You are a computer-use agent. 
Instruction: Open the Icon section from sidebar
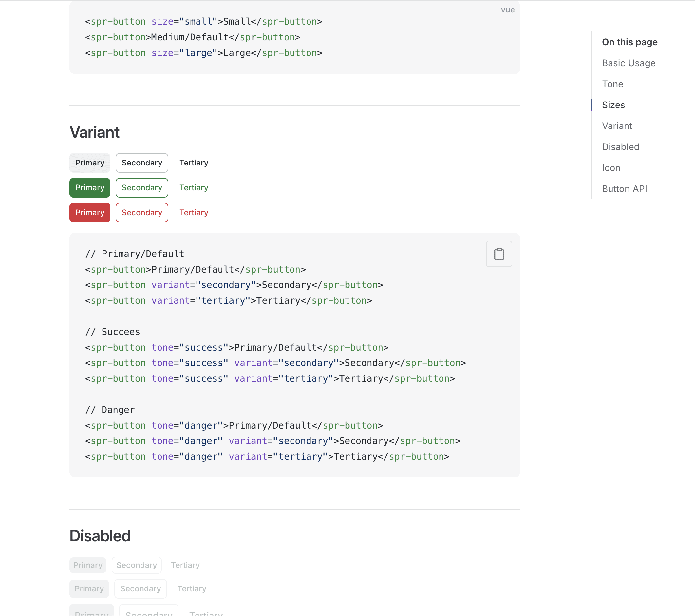(x=611, y=168)
